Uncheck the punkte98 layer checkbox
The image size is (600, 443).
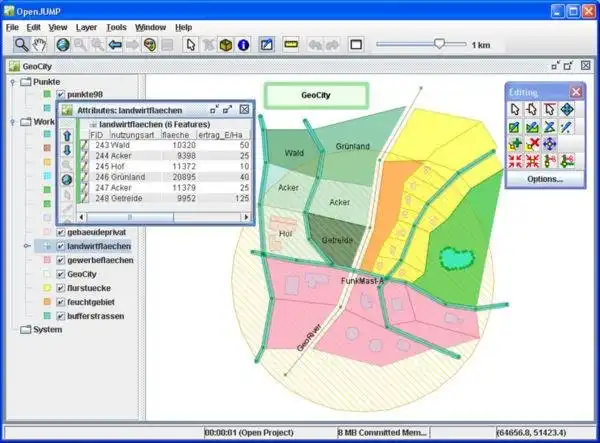(60, 94)
